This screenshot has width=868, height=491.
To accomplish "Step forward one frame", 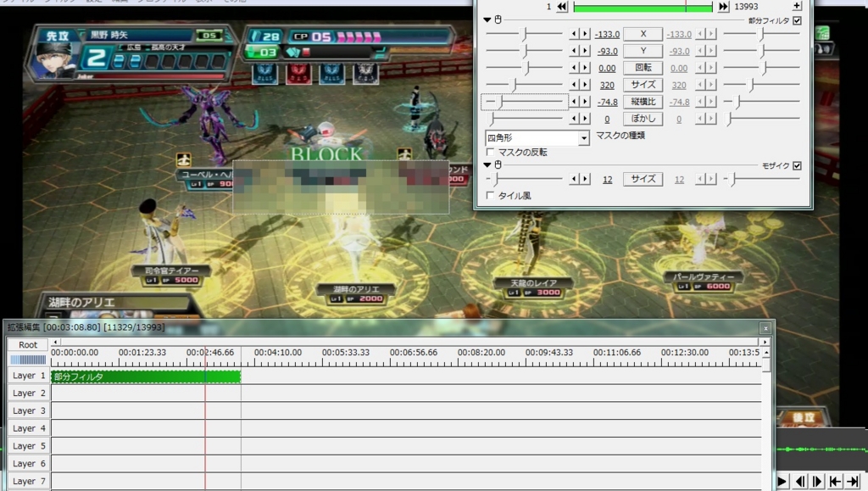I will 817,481.
